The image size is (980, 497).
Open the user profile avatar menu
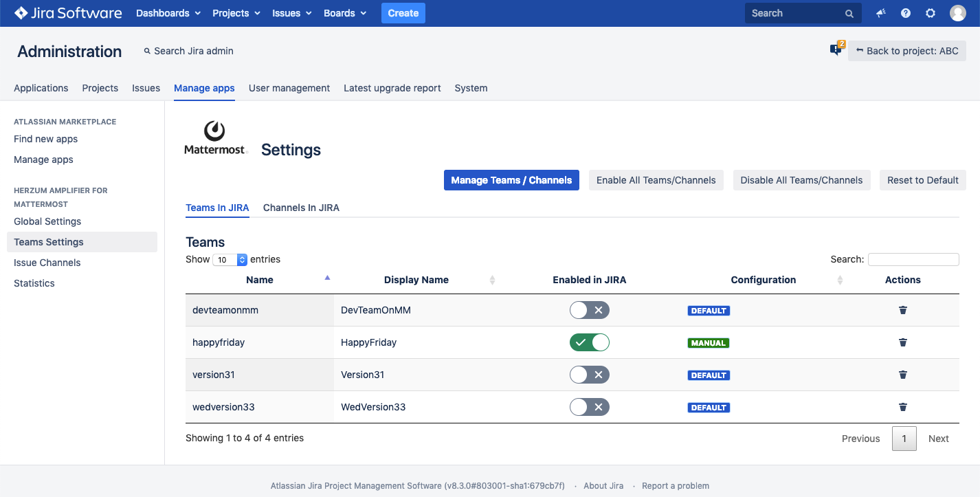[x=957, y=13]
